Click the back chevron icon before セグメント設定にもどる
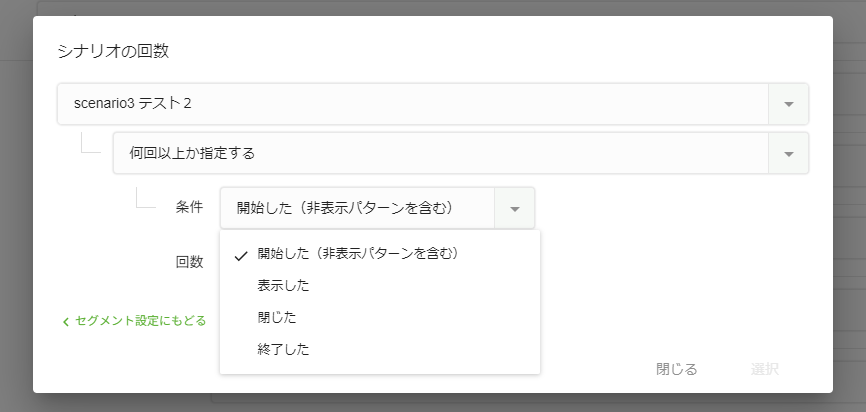The width and height of the screenshot is (866, 412). pyautogui.click(x=66, y=321)
